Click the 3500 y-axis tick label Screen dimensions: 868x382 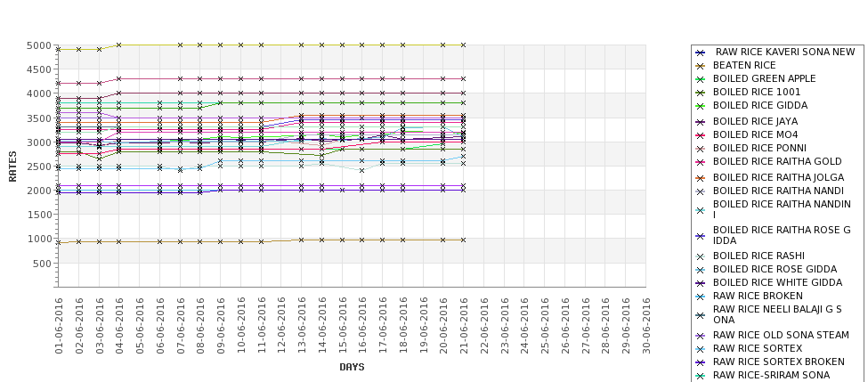(x=39, y=118)
